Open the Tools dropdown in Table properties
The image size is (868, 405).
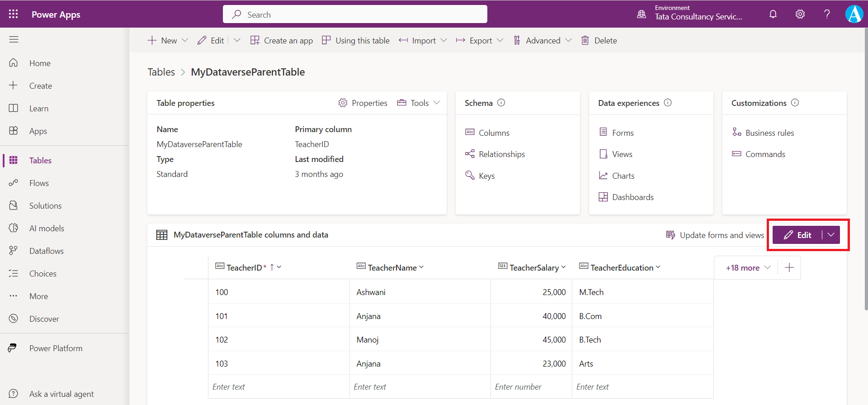tap(419, 103)
